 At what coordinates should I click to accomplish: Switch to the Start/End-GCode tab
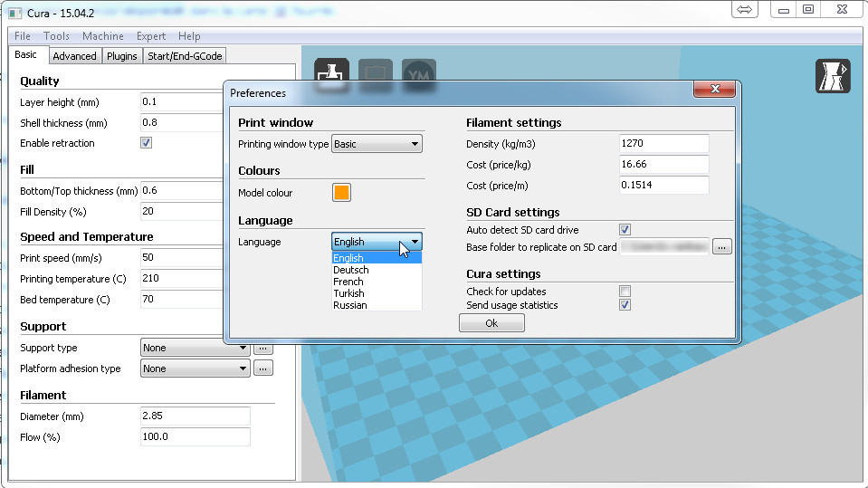click(185, 56)
